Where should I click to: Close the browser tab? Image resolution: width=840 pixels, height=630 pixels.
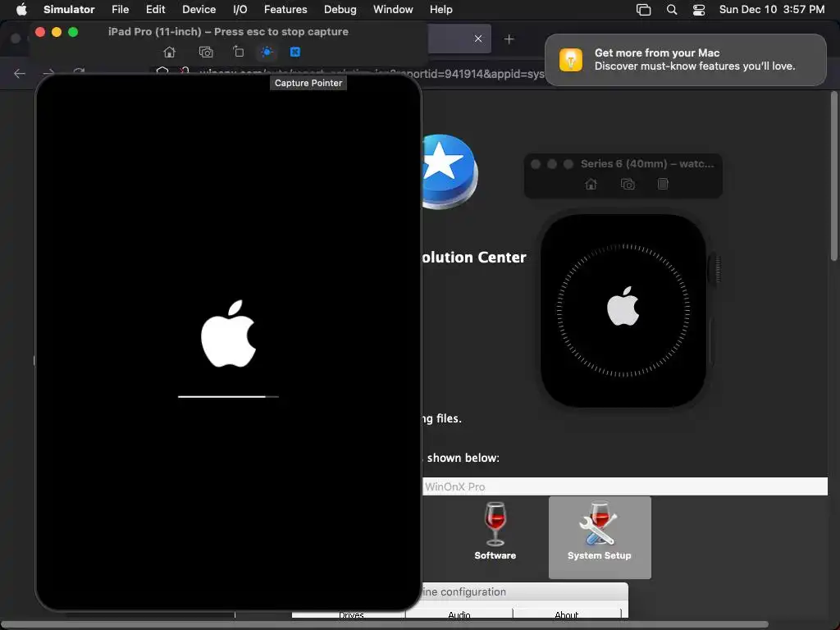click(478, 39)
